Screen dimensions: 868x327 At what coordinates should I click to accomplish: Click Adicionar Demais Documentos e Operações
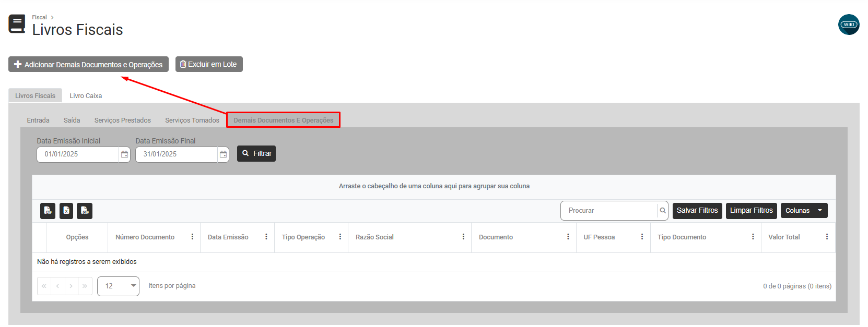pos(88,65)
